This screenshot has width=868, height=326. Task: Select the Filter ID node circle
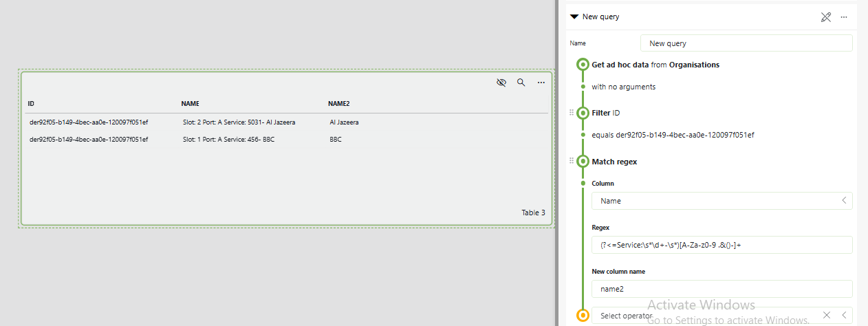tap(583, 113)
